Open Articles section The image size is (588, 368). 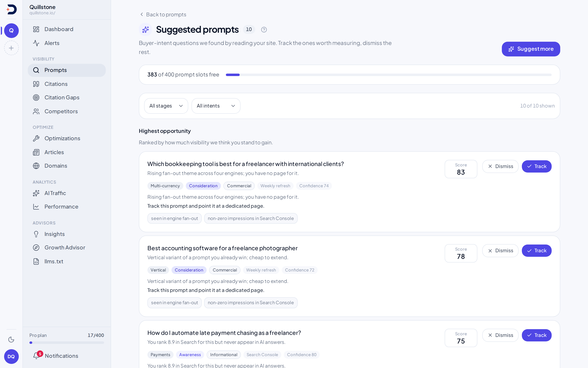pos(67,152)
